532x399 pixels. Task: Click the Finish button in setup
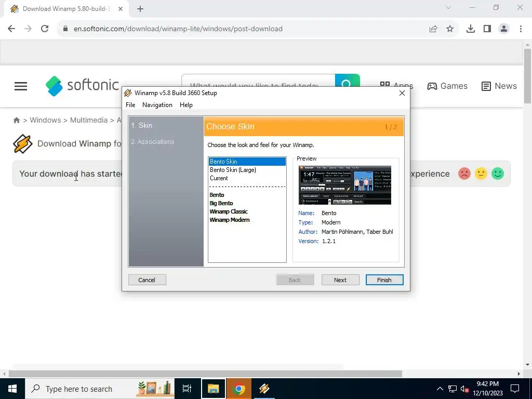pos(384,280)
